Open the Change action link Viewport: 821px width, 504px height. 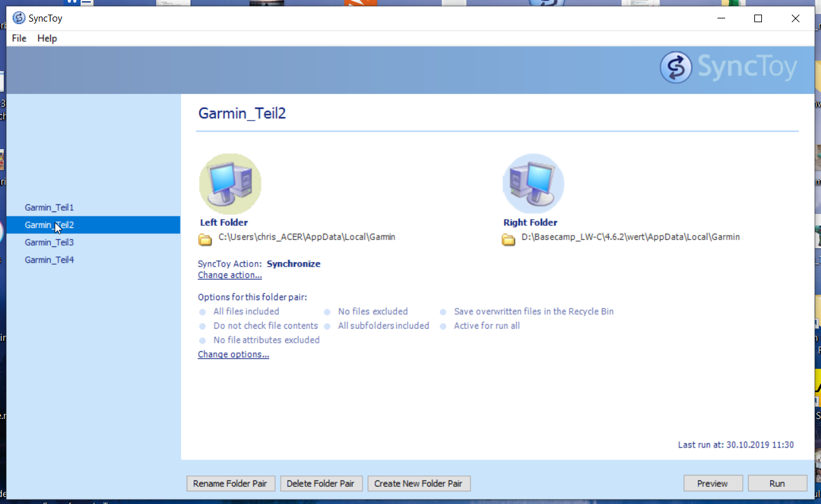(x=230, y=275)
